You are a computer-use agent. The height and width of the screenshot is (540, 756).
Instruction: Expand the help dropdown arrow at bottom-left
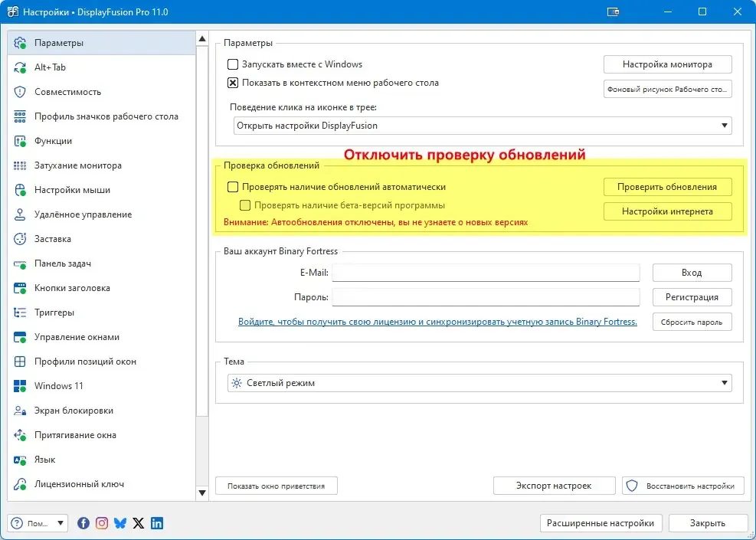pyautogui.click(x=61, y=523)
